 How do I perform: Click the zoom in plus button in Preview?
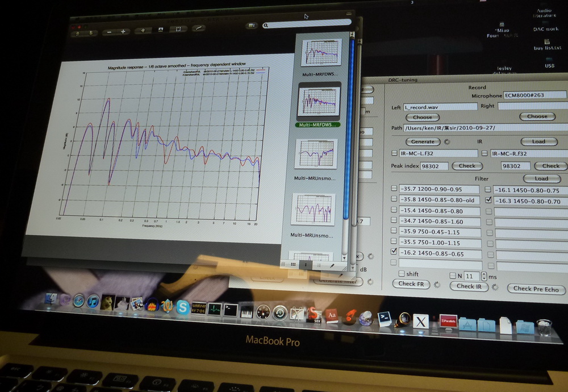[x=123, y=31]
